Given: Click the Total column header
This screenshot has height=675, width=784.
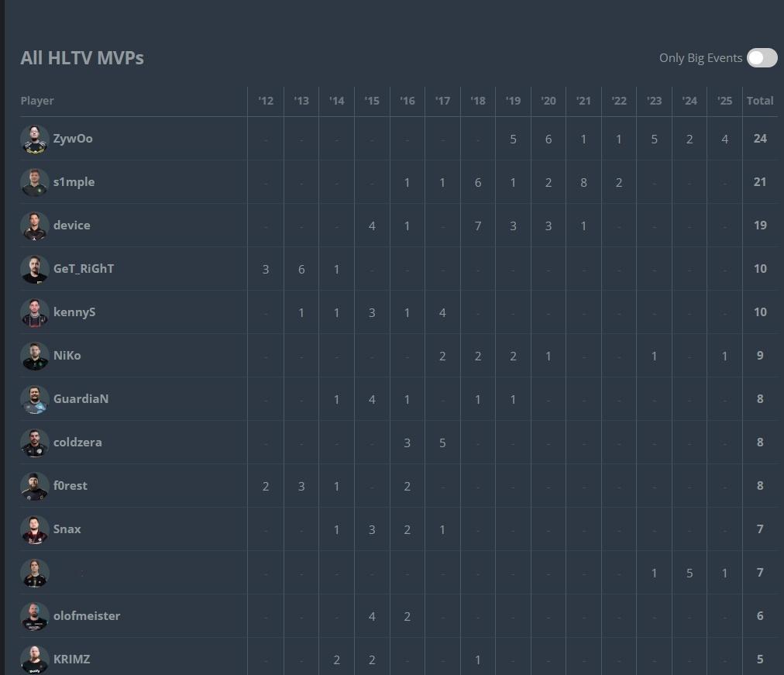Looking at the screenshot, I should [760, 101].
